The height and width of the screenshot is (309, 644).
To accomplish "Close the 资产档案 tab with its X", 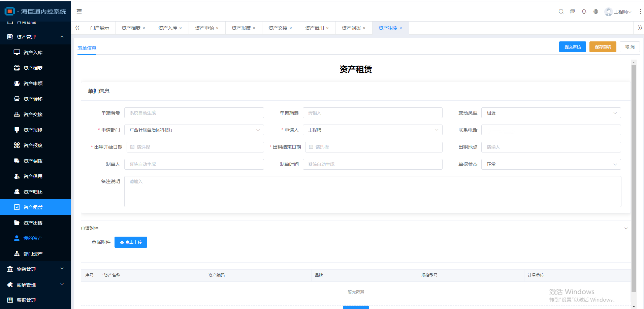I will (x=144, y=28).
